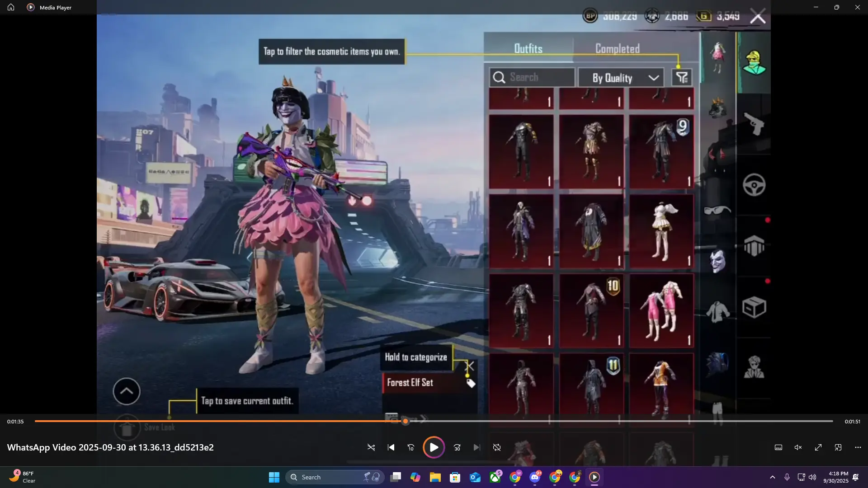Open the Windows Start menu
The width and height of the screenshot is (868, 488).
274,477
